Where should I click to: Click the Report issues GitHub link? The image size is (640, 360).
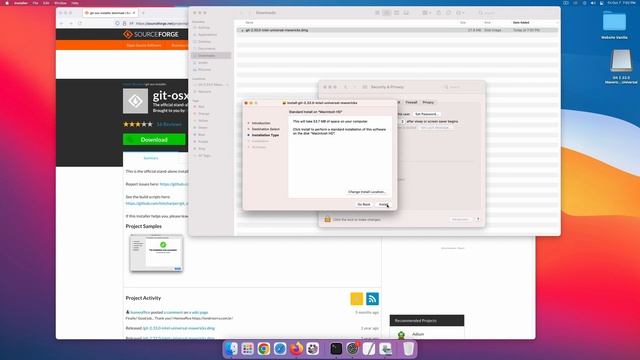pos(174,184)
